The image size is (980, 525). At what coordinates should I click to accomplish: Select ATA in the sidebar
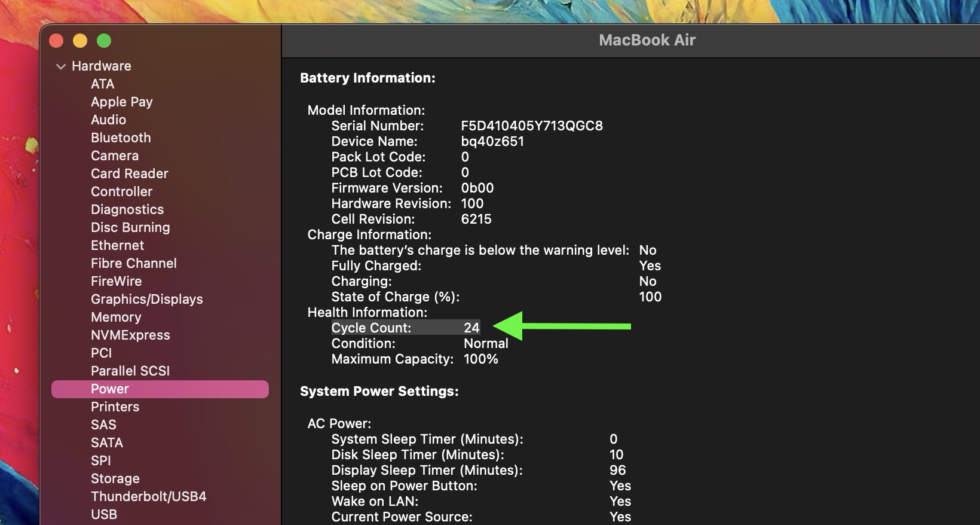pyautogui.click(x=102, y=84)
